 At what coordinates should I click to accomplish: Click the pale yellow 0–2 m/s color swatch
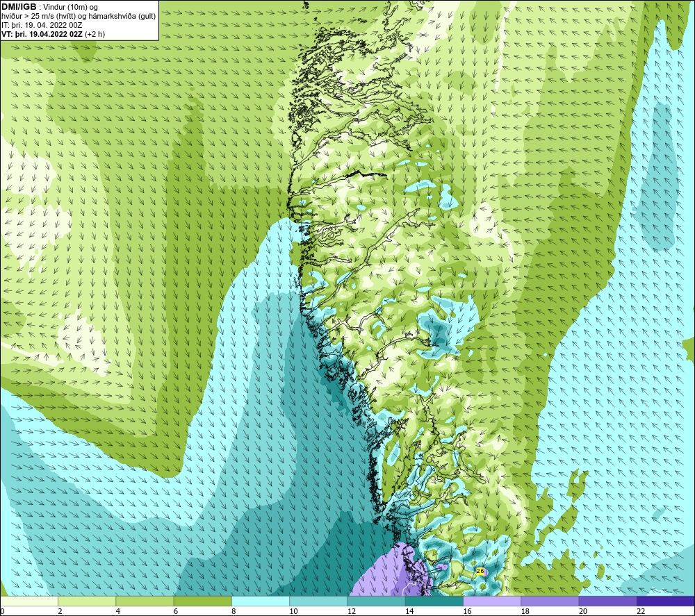[x=28, y=601]
